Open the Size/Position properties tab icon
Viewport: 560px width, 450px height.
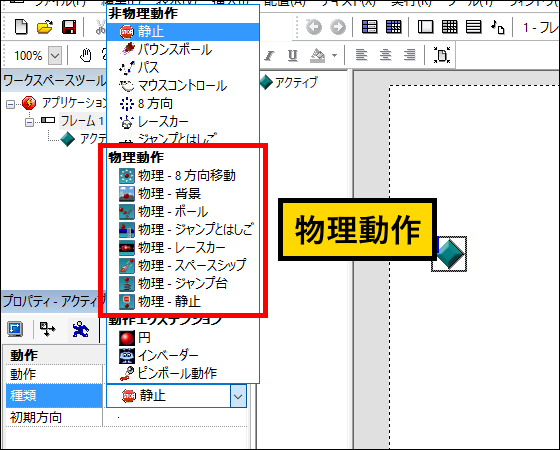[48, 329]
